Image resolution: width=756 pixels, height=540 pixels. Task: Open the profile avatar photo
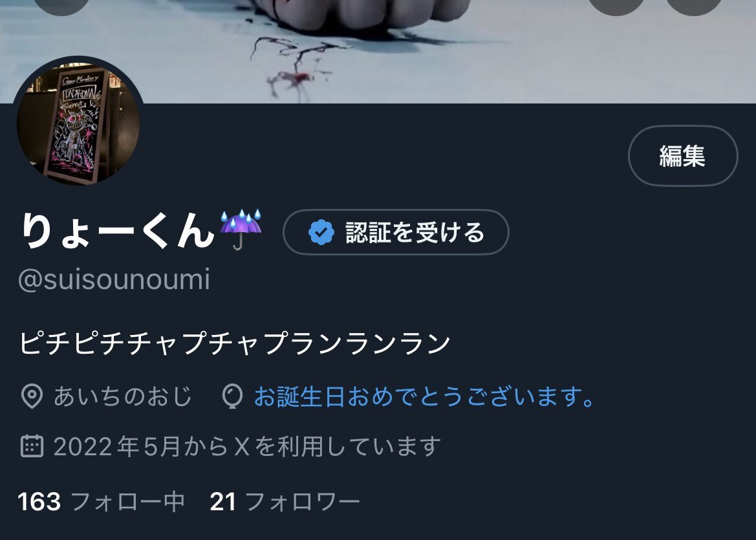click(x=79, y=122)
